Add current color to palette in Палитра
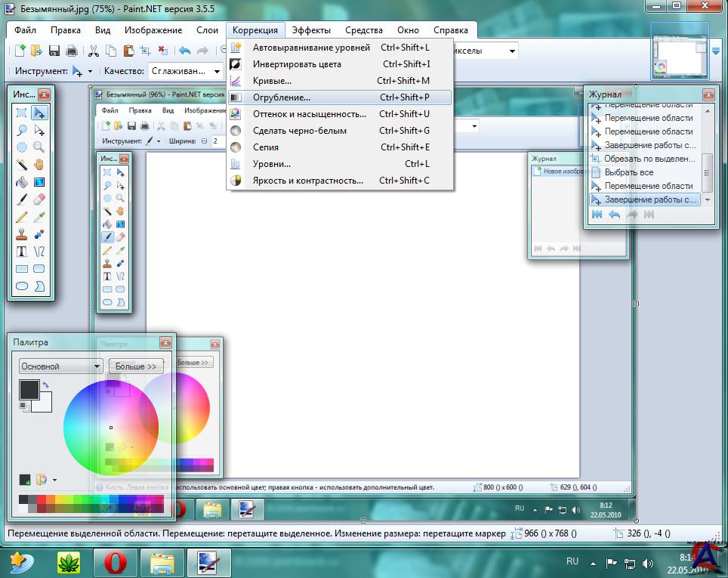728x578 pixels. [x=25, y=479]
